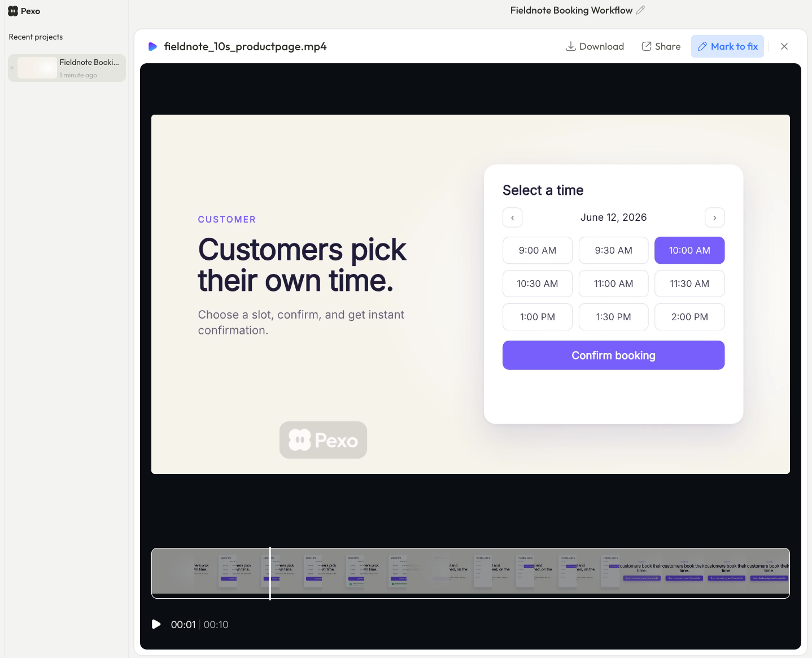Screen dimensions: 812x658
Task: Go to next date chevron
Action: pyautogui.click(x=714, y=217)
